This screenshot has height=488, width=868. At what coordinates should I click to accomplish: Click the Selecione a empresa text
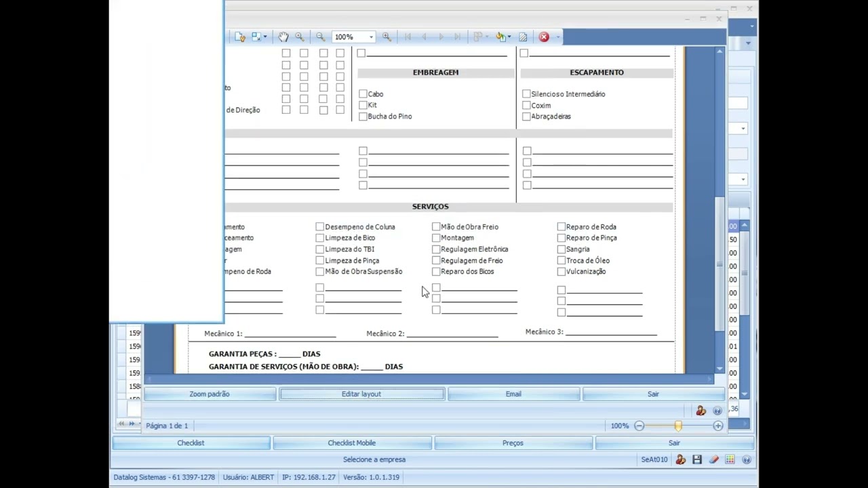pyautogui.click(x=374, y=460)
